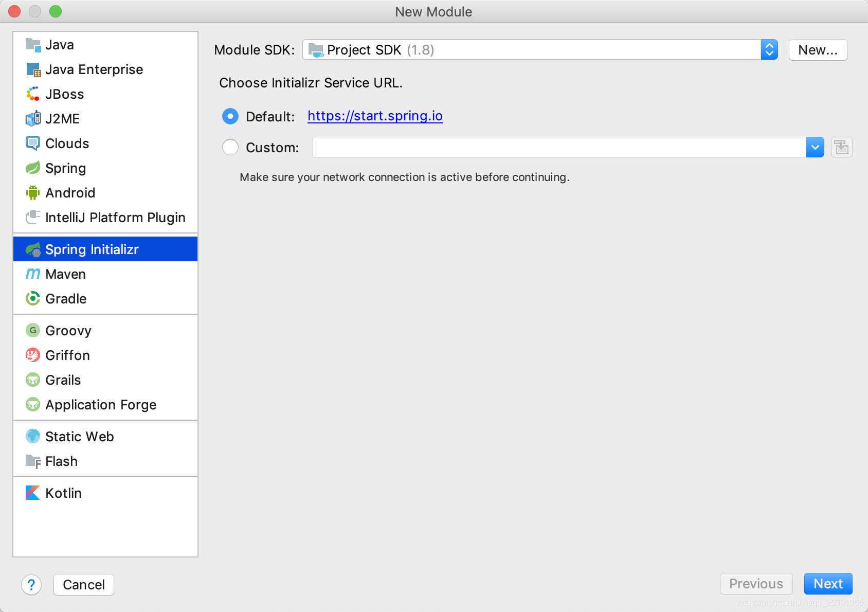Choose Kotlin module type
Image resolution: width=868 pixels, height=612 pixels.
click(105, 493)
